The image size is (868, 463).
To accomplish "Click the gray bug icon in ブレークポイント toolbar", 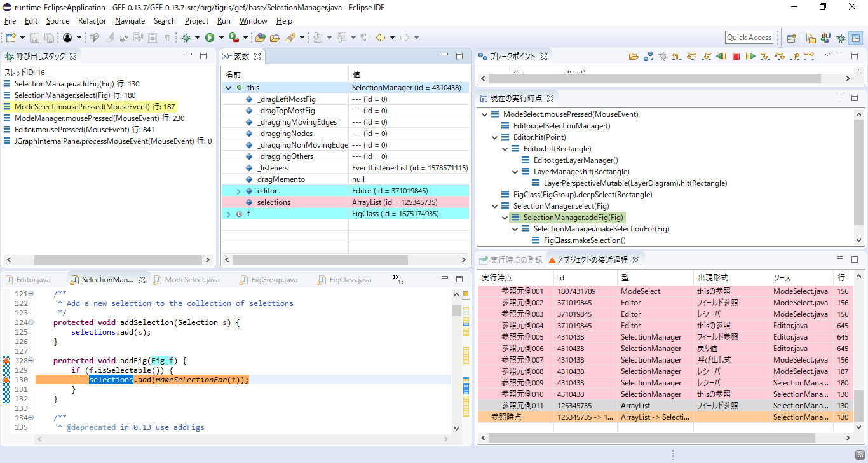I will pos(663,56).
